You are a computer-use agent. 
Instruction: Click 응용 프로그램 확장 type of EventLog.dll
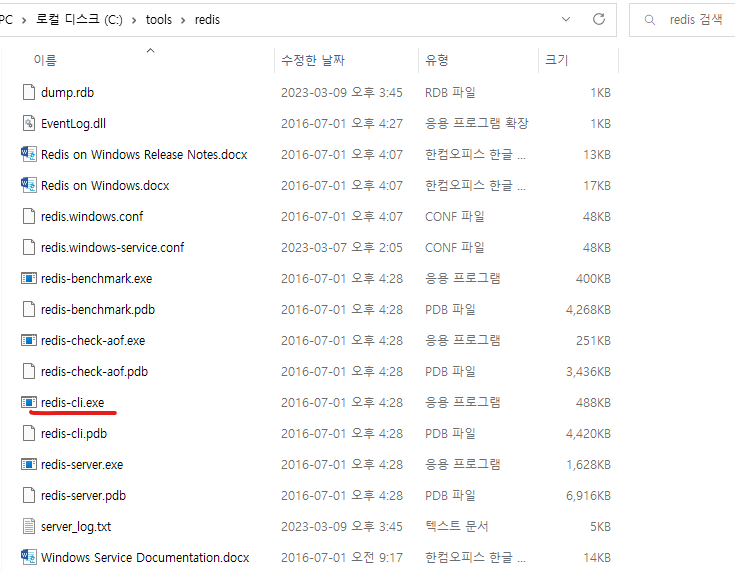pos(477,123)
